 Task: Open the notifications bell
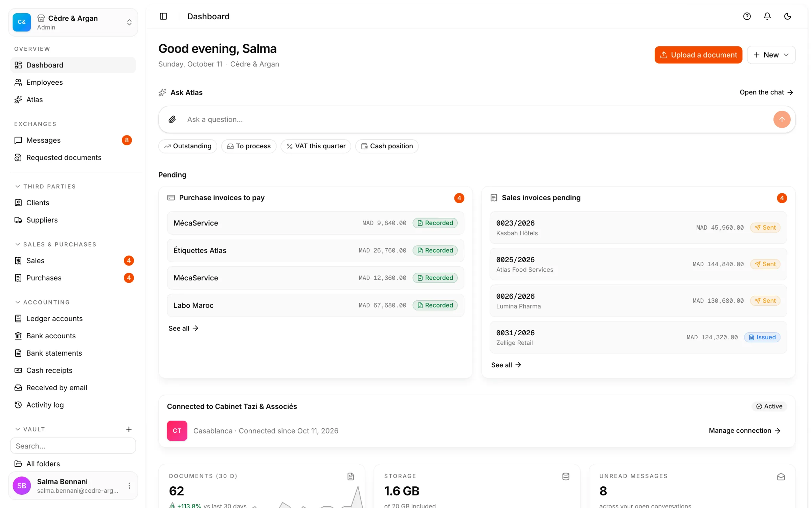click(x=767, y=16)
